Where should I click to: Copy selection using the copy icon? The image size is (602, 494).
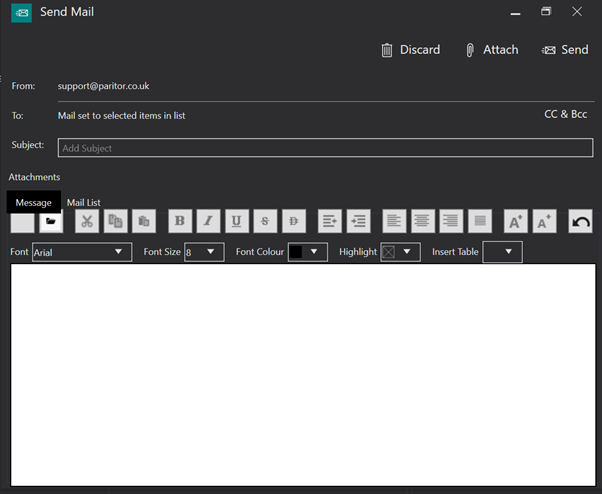(116, 221)
